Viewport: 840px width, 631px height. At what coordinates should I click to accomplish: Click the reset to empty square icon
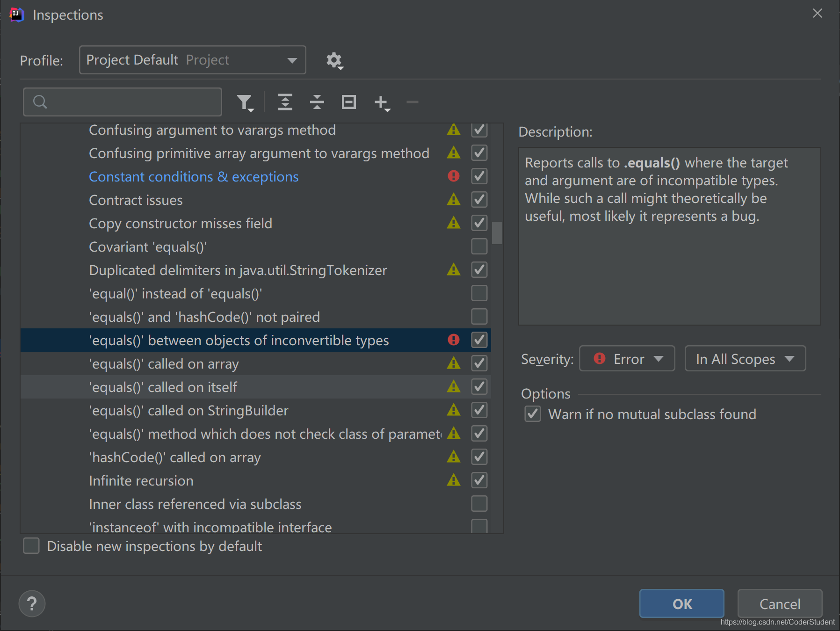349,102
